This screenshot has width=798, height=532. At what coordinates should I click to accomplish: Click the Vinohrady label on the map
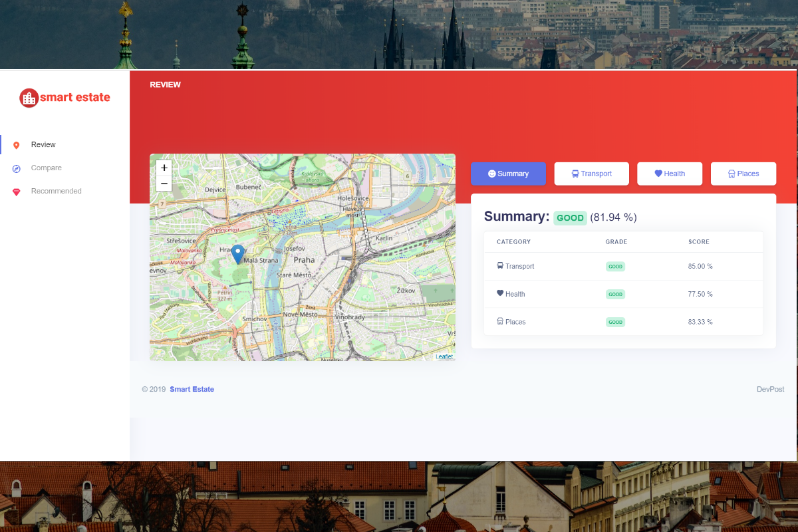pos(350,317)
